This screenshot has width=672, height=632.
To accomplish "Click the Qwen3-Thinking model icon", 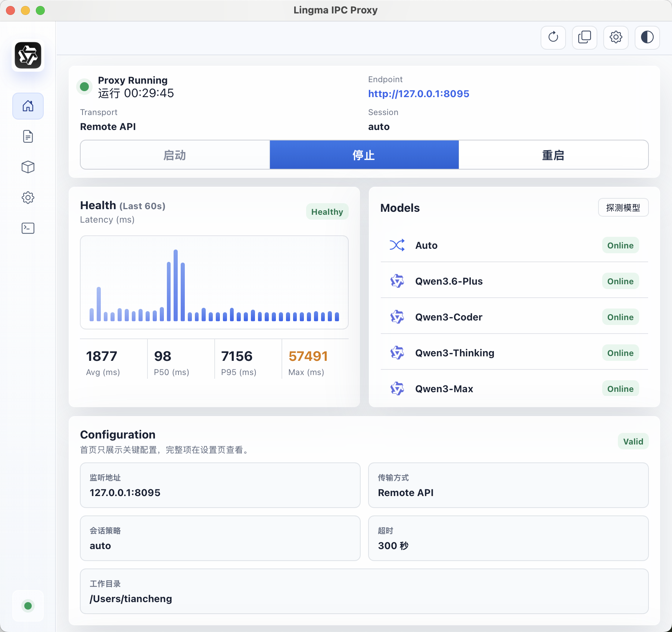I will pos(397,353).
